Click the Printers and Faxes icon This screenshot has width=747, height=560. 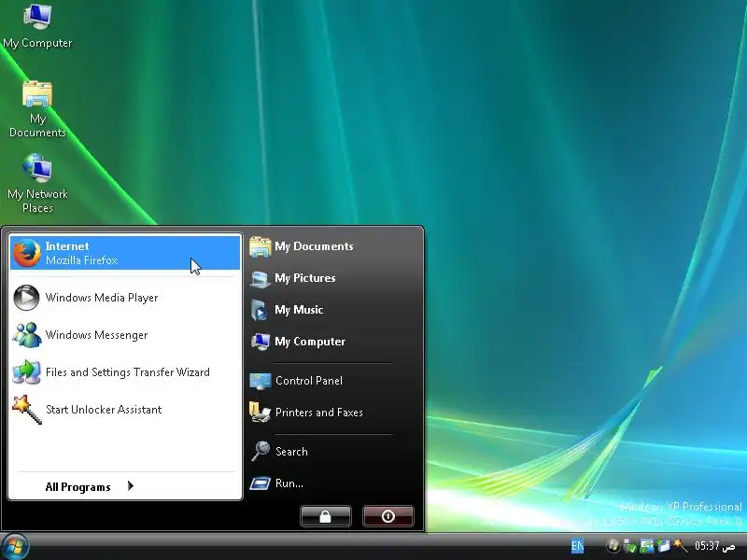point(261,413)
